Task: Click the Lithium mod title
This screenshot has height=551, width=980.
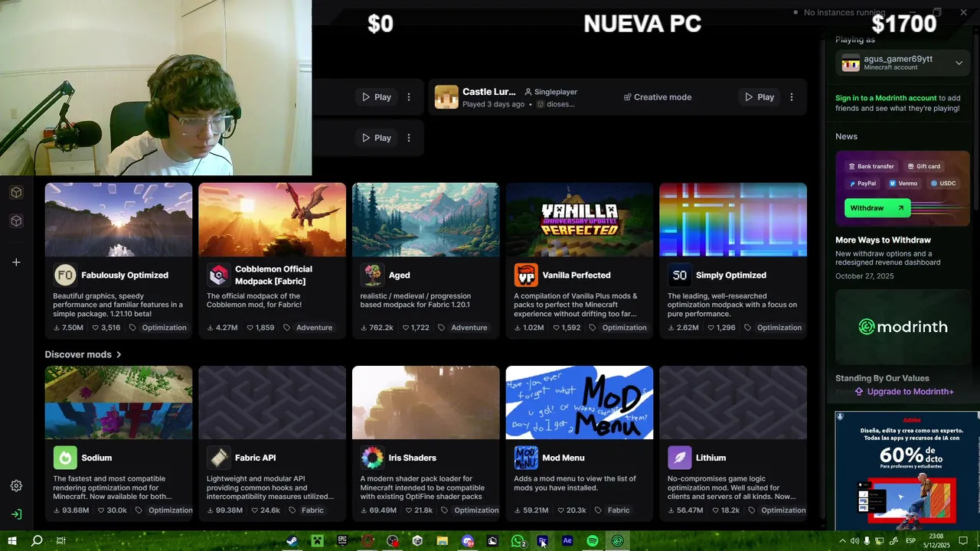Action: [710, 458]
